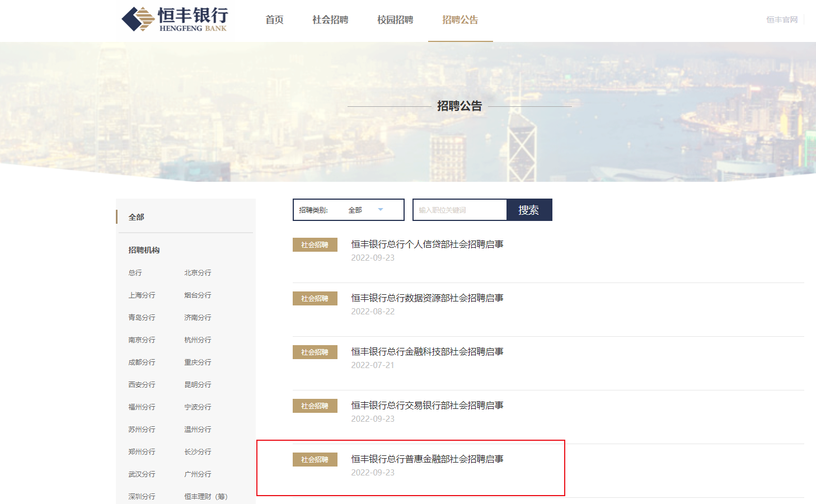Click the Hengfeng Bank logo
Viewport: 816px width, 504px height.
click(175, 20)
